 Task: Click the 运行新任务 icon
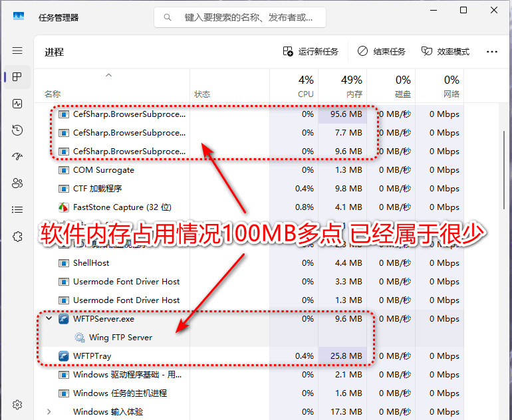pos(288,51)
